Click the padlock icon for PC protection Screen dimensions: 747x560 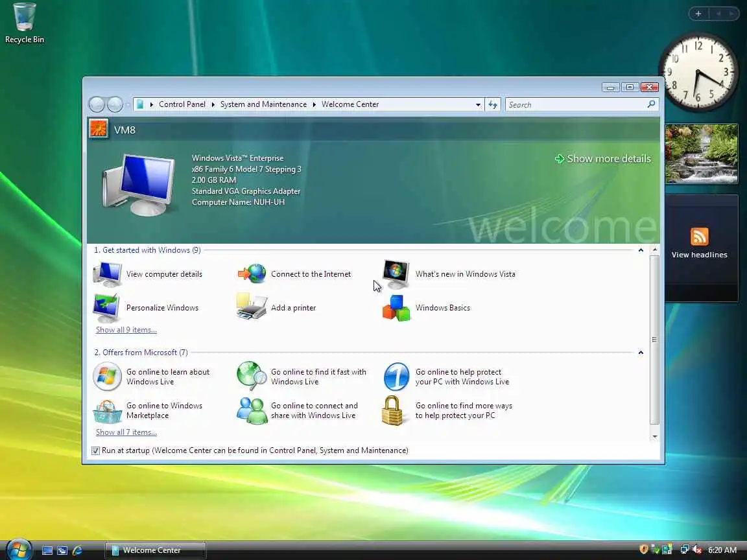point(392,410)
